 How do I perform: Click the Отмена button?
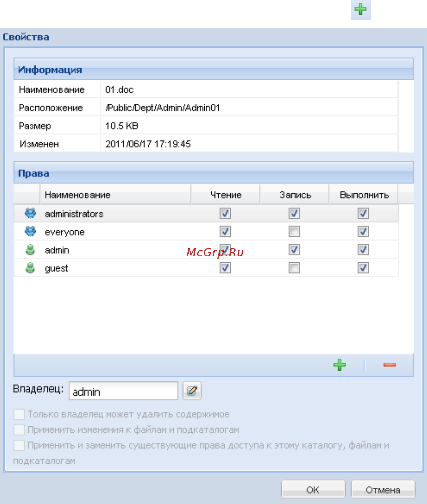pos(383,489)
